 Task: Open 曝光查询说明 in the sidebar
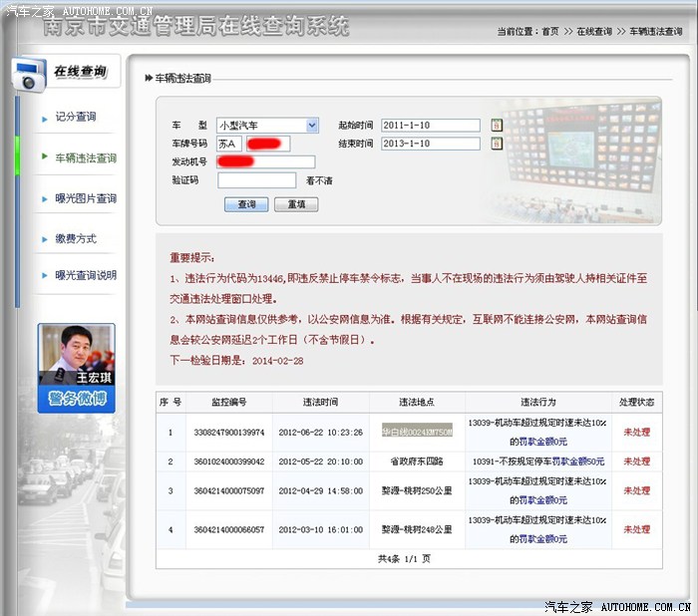click(85, 275)
